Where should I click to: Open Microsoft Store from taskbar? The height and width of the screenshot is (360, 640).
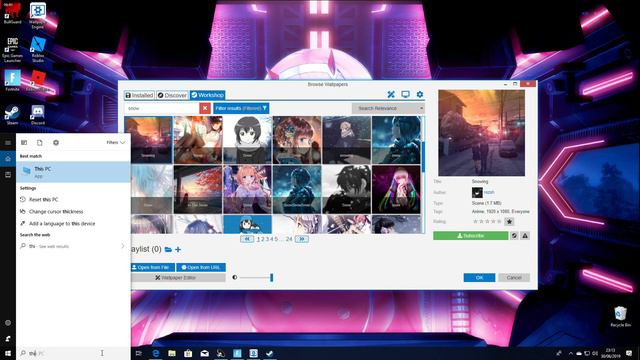pyautogui.click(x=188, y=353)
